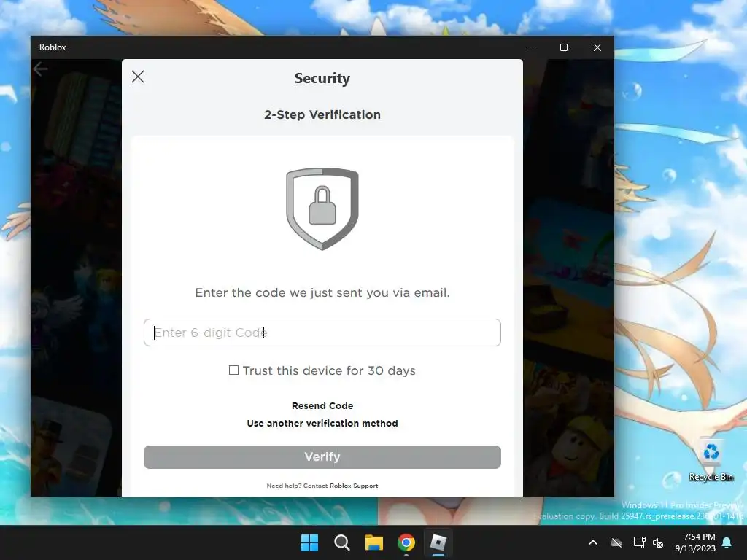This screenshot has width=747, height=560.
Task: Click the shield lock security image
Action: (322, 209)
